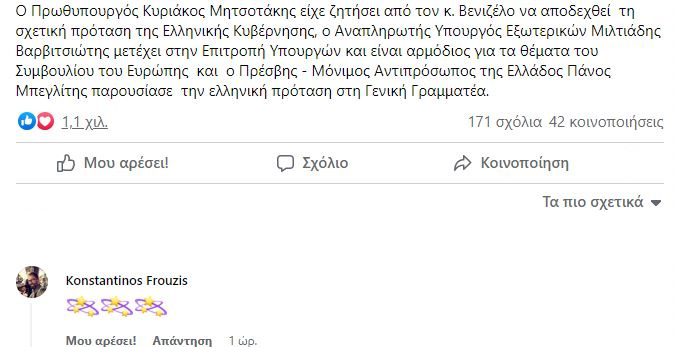680x363 pixels.
Task: View the 42 κοινοποιήσεις shares list
Action: coord(606,122)
